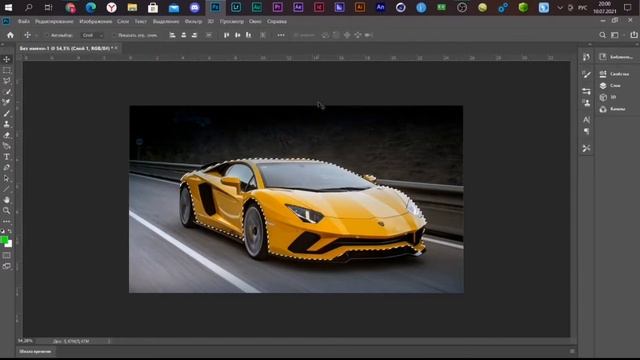
Task: Select the Move tool
Action: coord(7,59)
